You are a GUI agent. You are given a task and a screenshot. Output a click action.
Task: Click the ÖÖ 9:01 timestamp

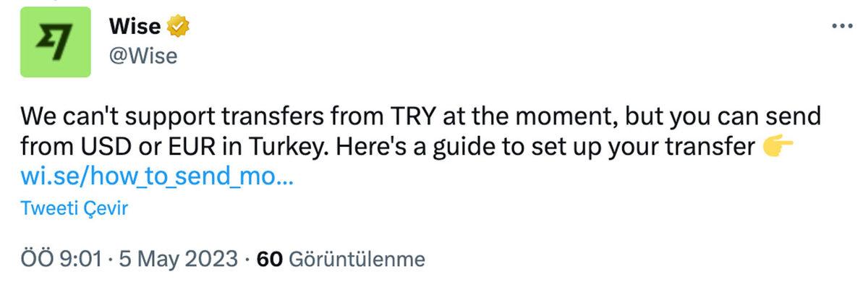tap(61, 258)
